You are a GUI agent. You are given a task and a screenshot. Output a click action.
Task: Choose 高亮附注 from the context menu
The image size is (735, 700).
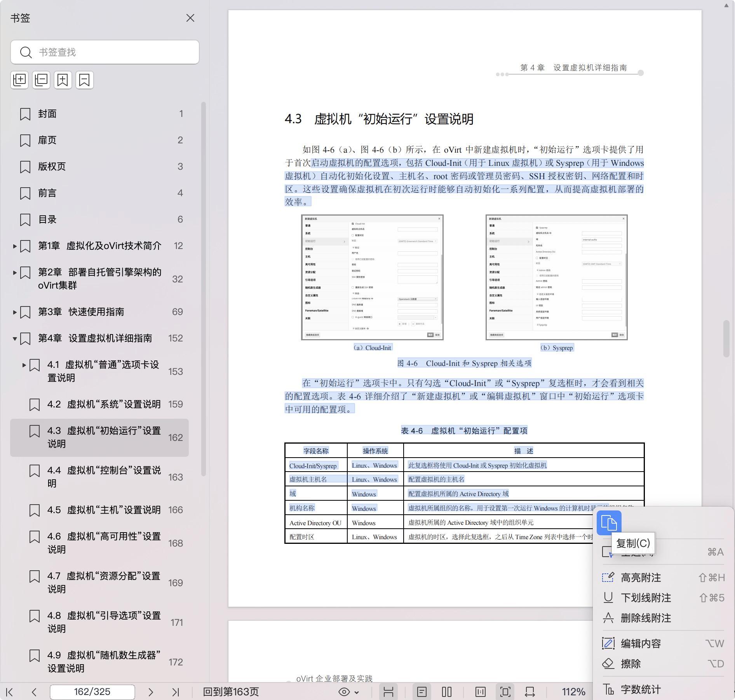tap(641, 578)
